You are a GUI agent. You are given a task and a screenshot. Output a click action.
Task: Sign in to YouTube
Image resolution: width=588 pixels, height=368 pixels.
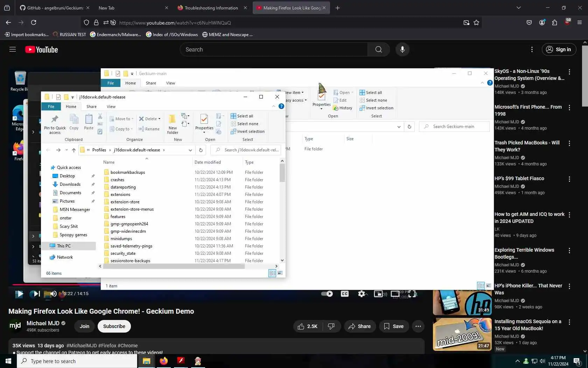coord(559,49)
